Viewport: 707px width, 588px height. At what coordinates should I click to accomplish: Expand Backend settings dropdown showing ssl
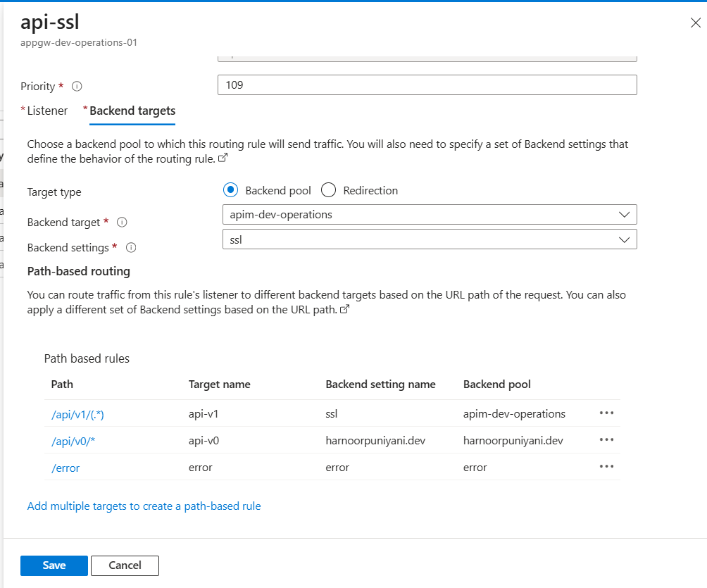430,239
